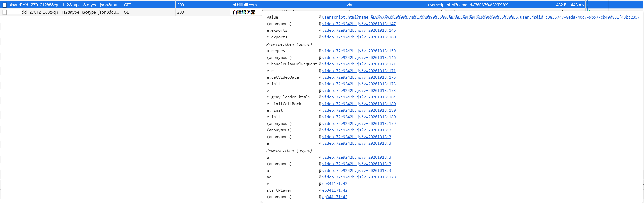Open the e.exports link ending :160
The width and height of the screenshot is (644, 203).
359,37
